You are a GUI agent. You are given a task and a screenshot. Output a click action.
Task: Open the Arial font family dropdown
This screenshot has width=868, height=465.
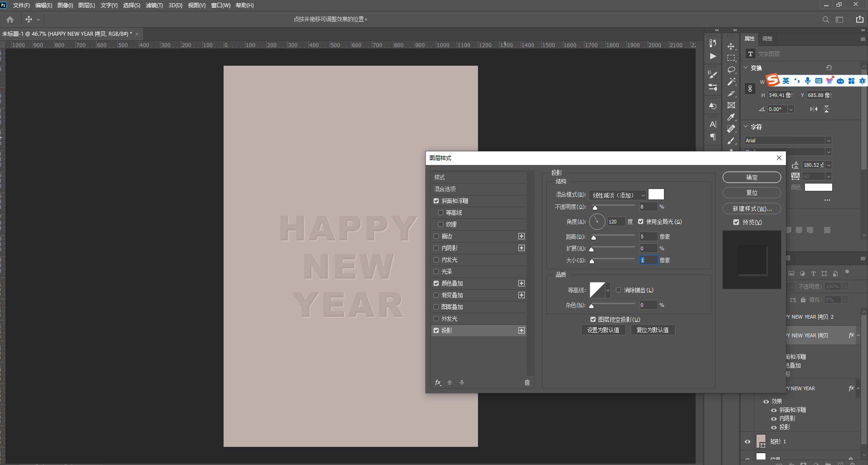[x=788, y=140]
